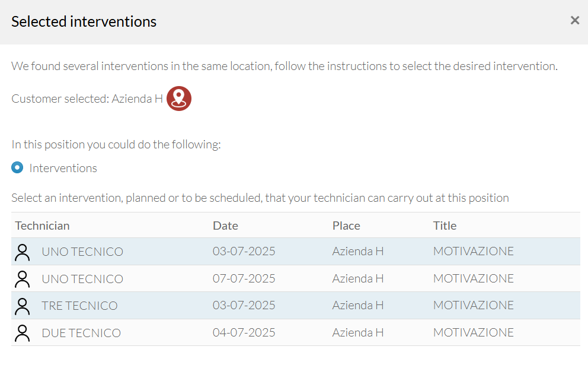
Task: Click the red map pin location icon
Action: (x=179, y=99)
